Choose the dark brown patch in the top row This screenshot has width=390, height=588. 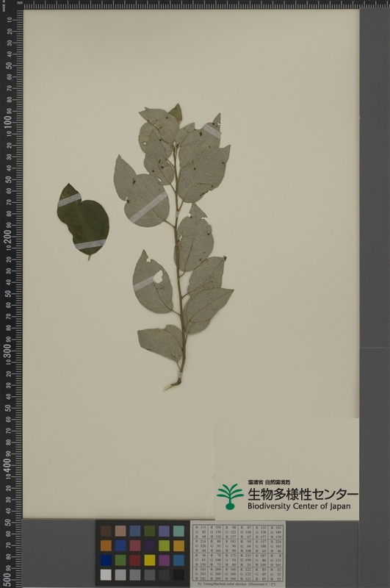[106, 531]
